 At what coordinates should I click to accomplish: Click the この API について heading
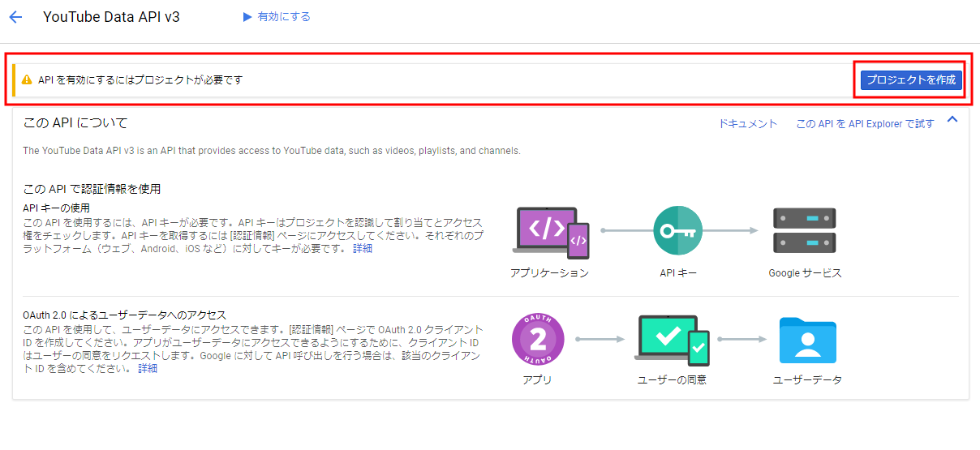tap(75, 123)
